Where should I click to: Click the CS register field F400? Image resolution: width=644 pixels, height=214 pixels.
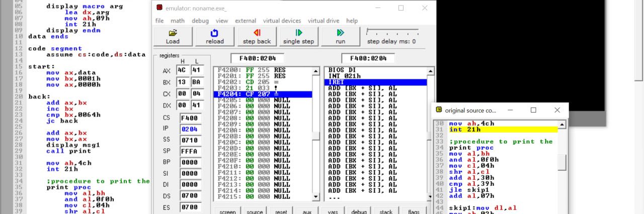pos(191,118)
